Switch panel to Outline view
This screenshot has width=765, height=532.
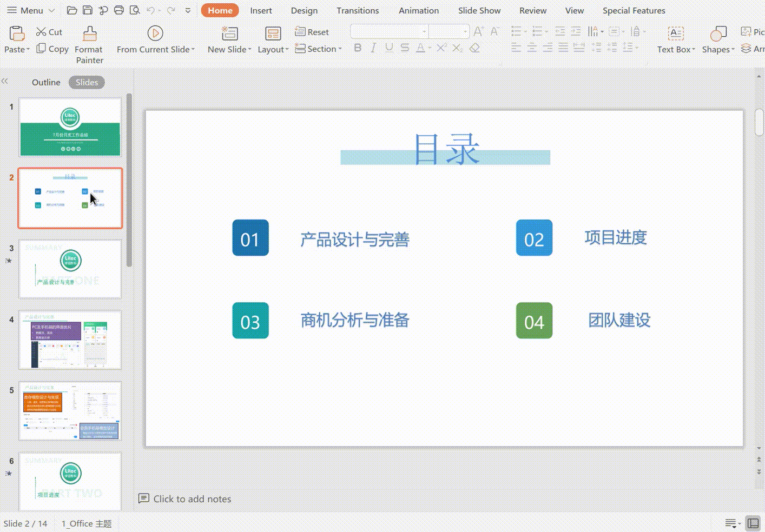(46, 82)
